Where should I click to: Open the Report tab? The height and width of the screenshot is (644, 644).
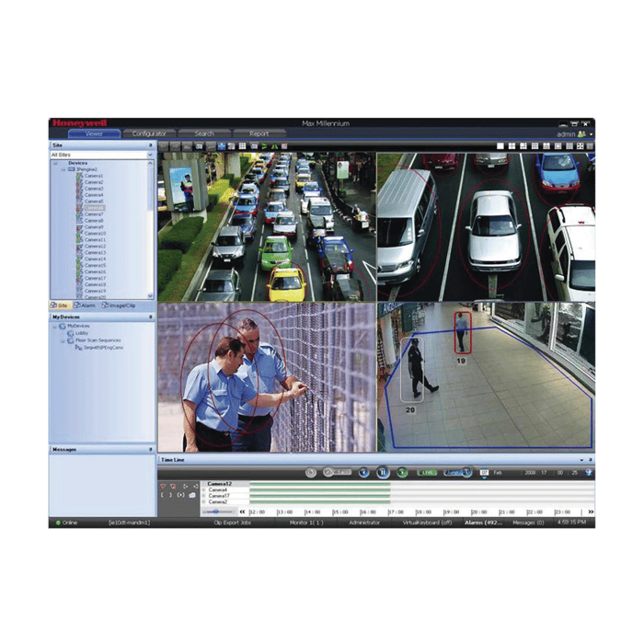click(259, 133)
